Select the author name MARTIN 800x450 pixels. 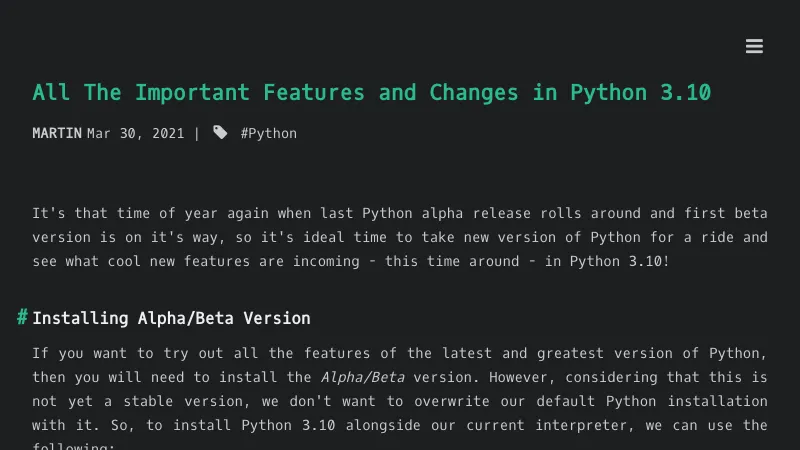tap(57, 133)
